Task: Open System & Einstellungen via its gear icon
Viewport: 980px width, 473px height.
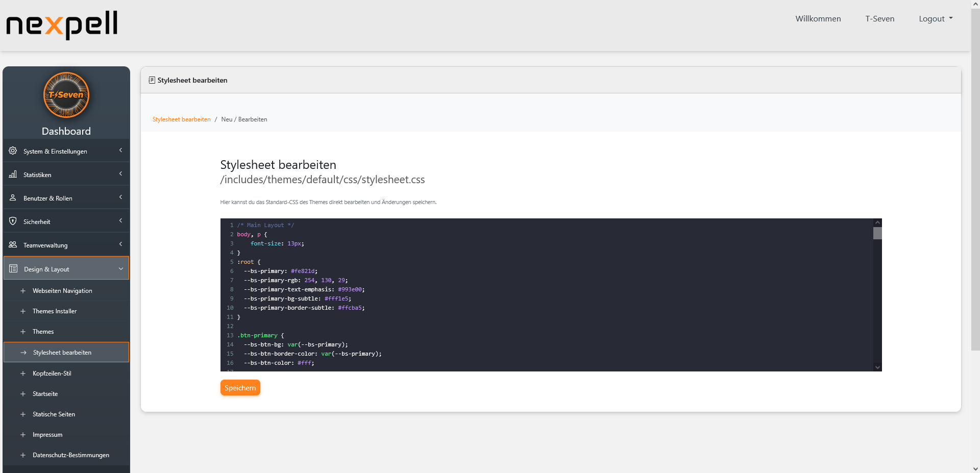Action: [13, 151]
